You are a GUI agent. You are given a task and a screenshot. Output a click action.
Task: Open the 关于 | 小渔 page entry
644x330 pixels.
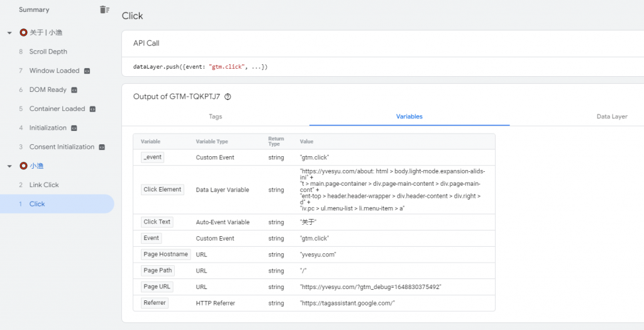point(45,33)
